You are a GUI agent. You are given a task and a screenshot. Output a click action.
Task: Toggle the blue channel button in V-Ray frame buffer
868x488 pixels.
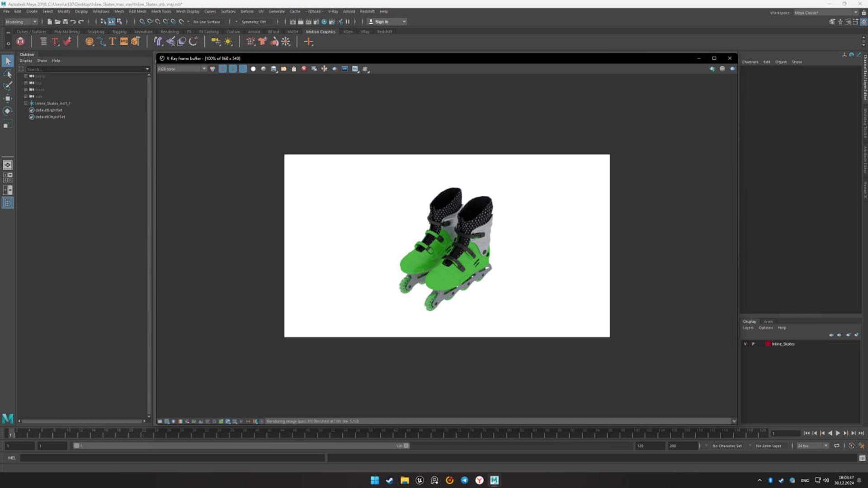click(243, 69)
